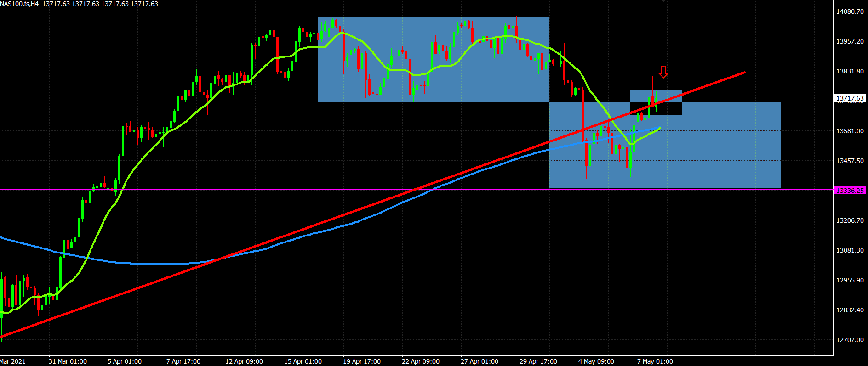This screenshot has height=366, width=868.
Task: Select the magenta horizontal support line
Action: pyautogui.click(x=276, y=189)
